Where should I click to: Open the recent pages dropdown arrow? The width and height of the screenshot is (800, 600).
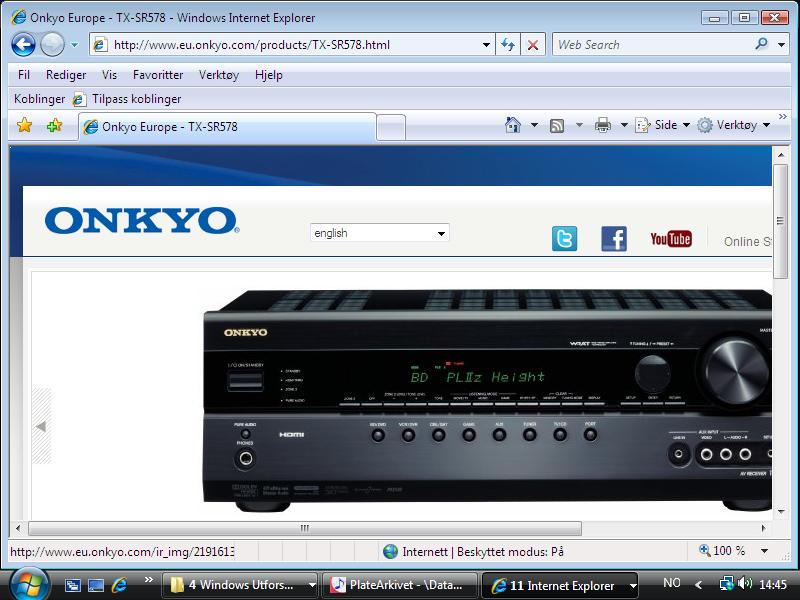[74, 45]
